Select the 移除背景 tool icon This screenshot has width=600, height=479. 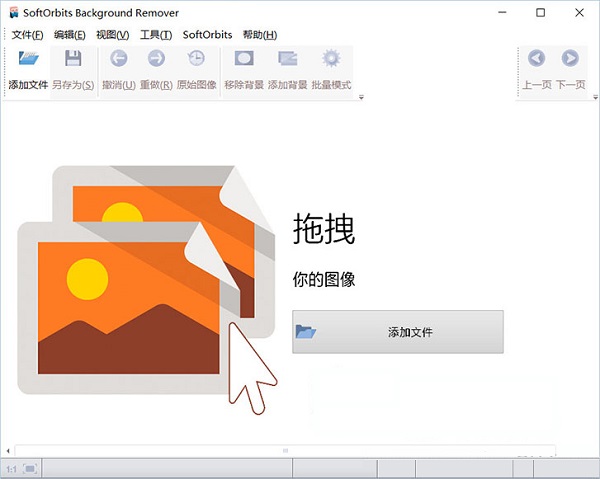[x=244, y=58]
